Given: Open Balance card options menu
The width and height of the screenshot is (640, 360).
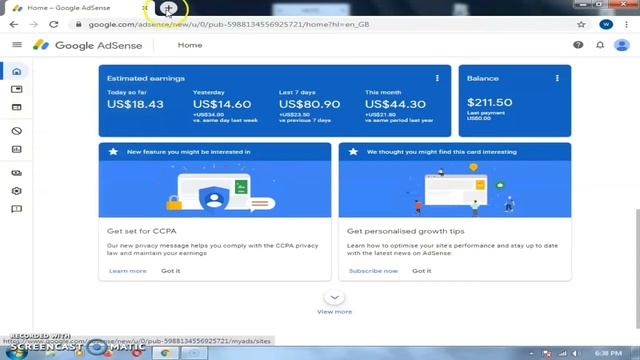Looking at the screenshot, I should pos(557,78).
